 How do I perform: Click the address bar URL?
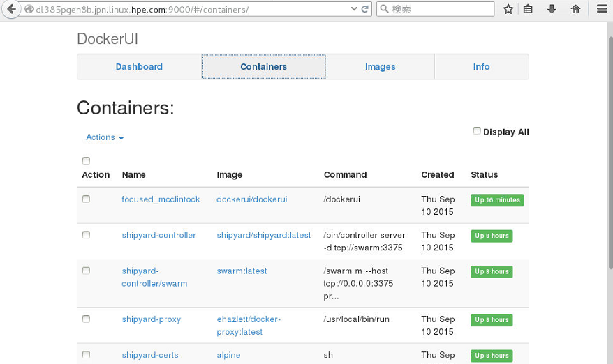click(x=142, y=9)
